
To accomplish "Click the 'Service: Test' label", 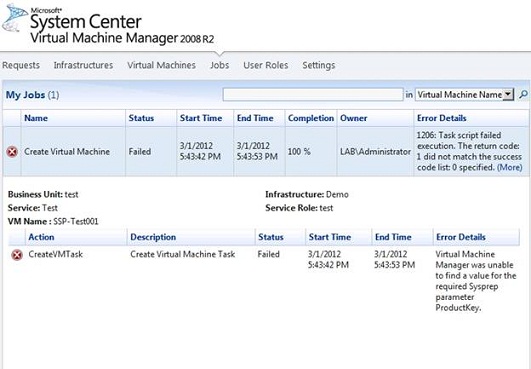I will tap(33, 208).
